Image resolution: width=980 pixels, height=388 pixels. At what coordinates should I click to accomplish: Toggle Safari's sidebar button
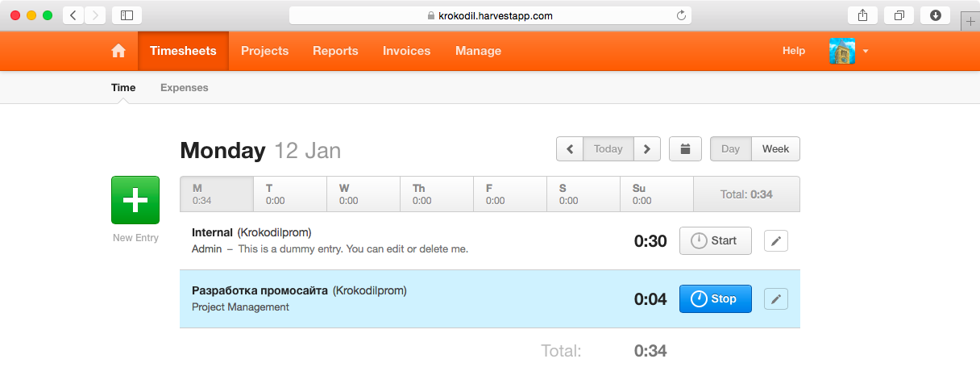click(x=127, y=15)
